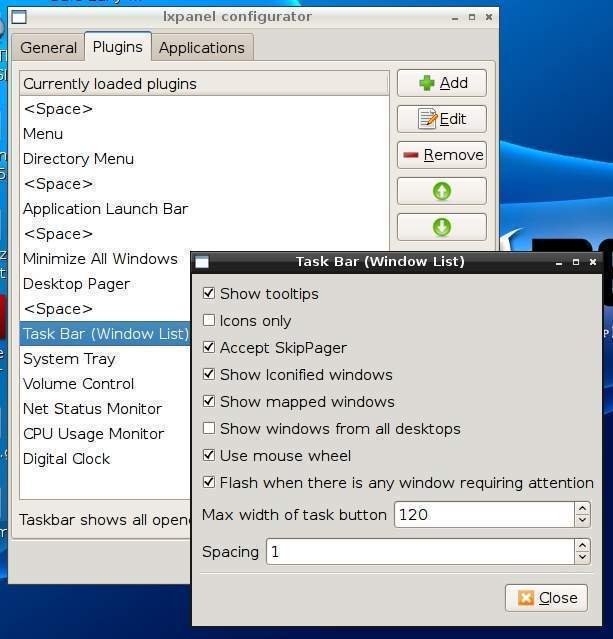613x639 pixels.
Task: Move plugin down with green down arrow
Action: coord(441,227)
